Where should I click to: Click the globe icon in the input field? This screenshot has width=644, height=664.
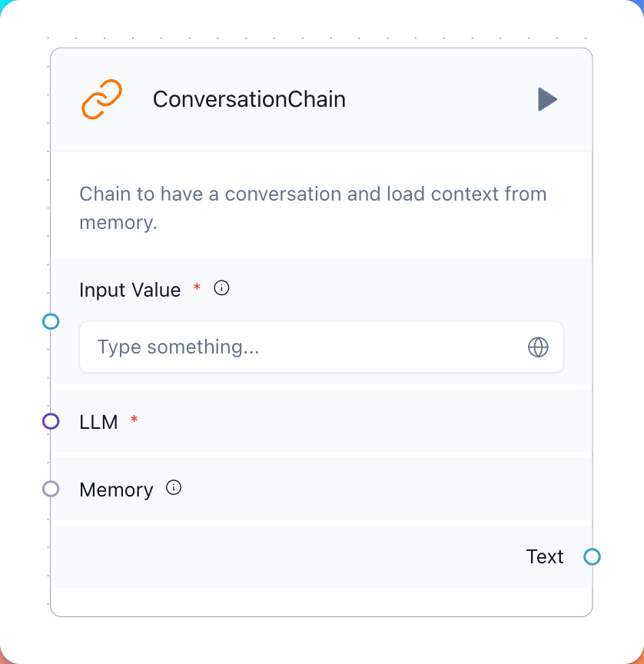[x=538, y=347]
